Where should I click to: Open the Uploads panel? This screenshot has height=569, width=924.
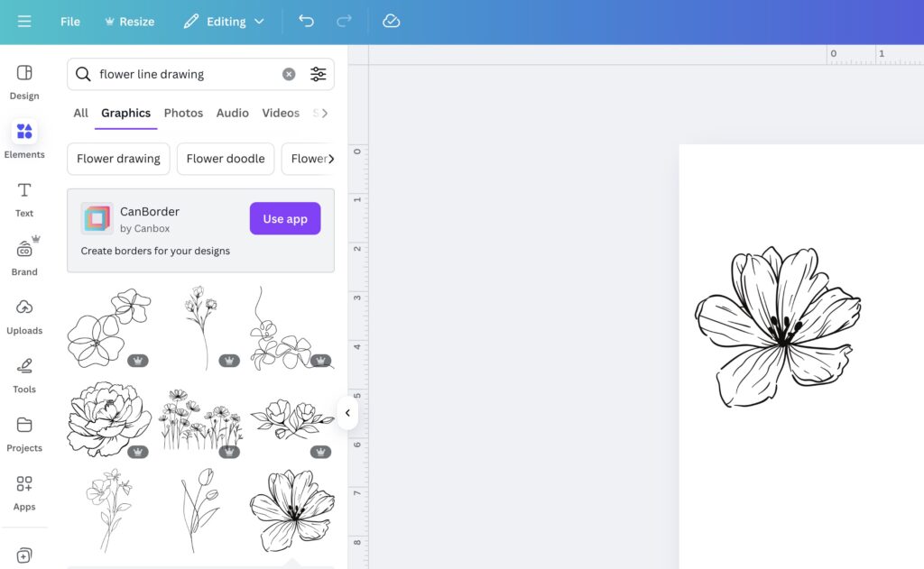[24, 314]
